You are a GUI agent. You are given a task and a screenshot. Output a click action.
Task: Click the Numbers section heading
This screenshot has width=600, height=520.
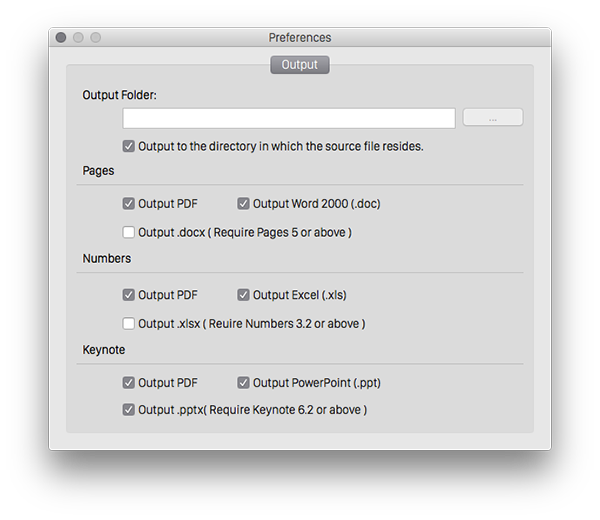107,259
